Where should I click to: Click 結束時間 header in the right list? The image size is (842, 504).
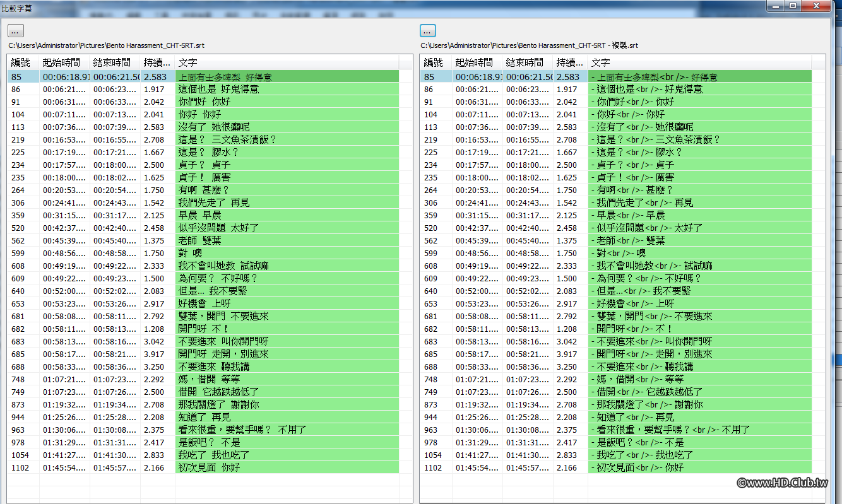528,62
